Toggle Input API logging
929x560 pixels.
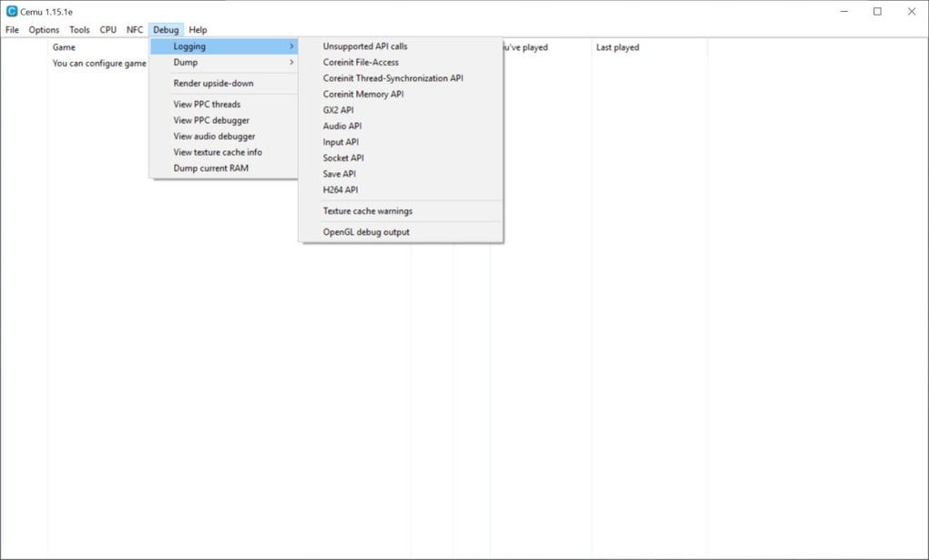[x=401, y=142]
